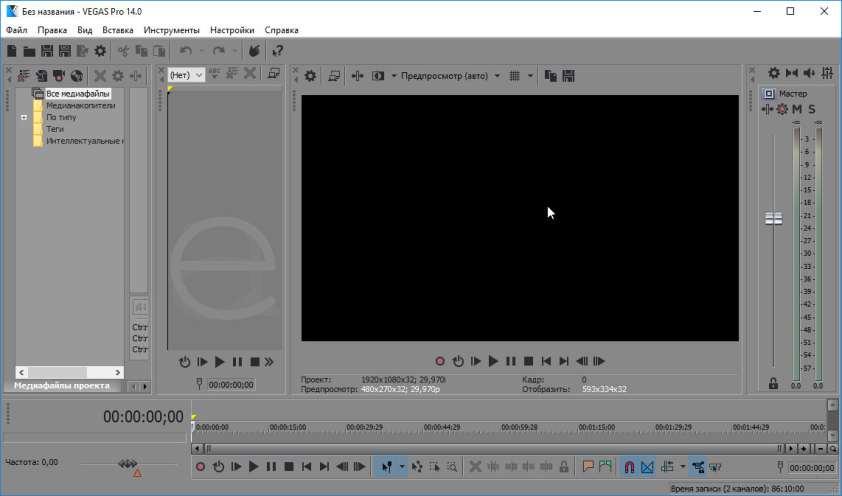Open project properties gear in main toolbar

100,51
